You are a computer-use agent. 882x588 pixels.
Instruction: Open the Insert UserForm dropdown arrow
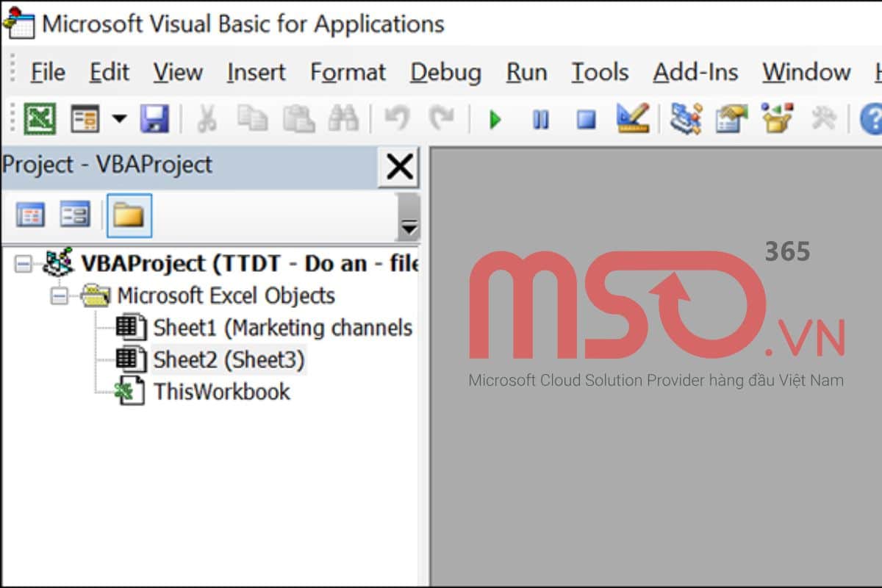(x=119, y=118)
